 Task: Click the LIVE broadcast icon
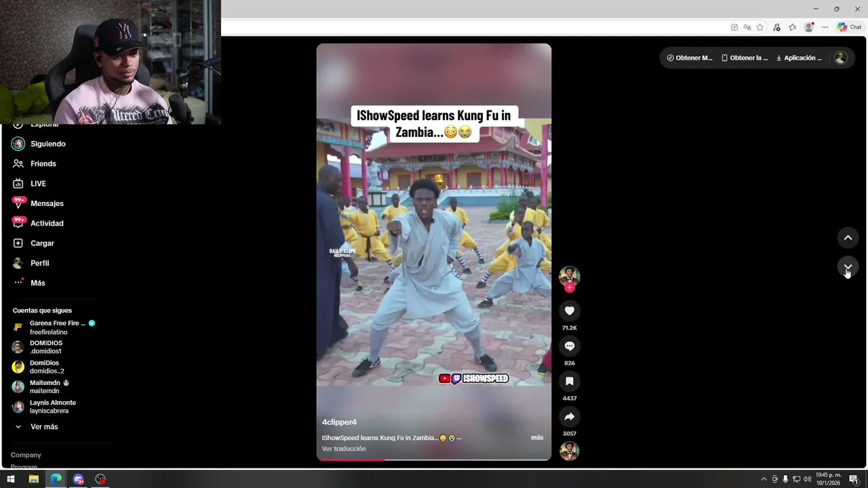18,184
